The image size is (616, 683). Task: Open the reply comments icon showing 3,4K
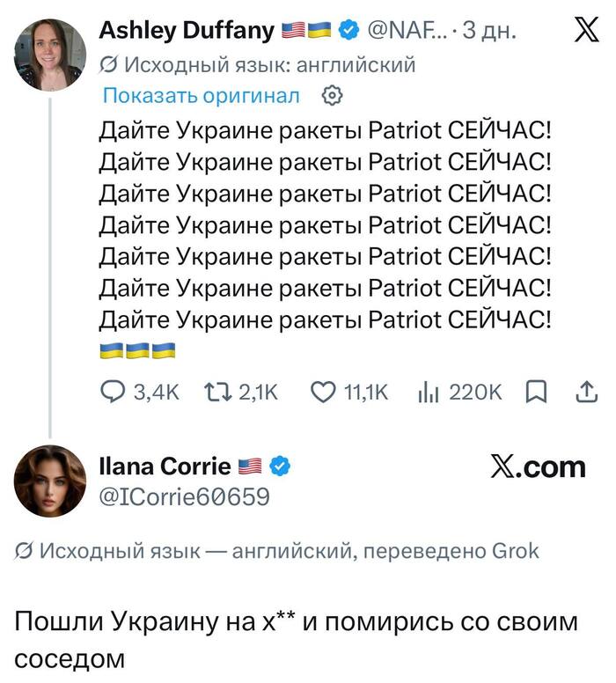click(x=114, y=392)
